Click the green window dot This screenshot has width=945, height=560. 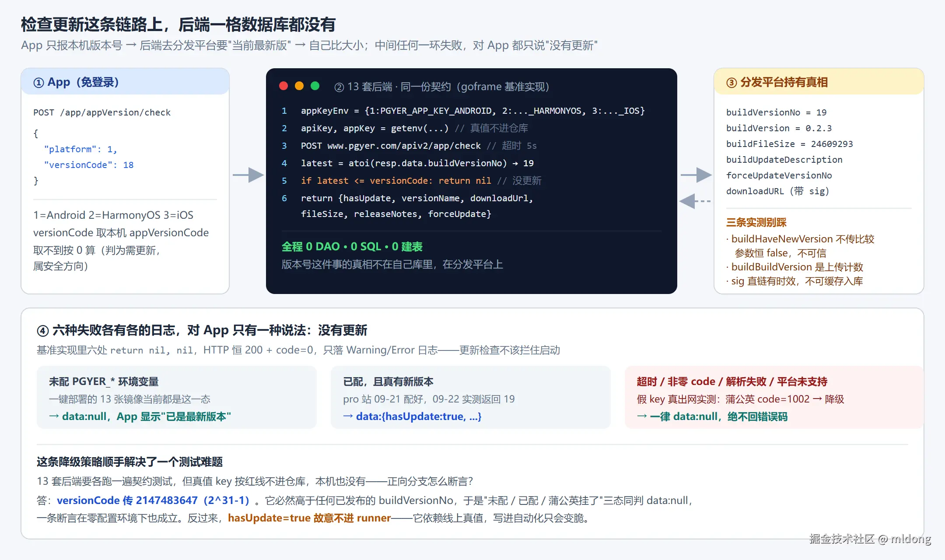315,86
